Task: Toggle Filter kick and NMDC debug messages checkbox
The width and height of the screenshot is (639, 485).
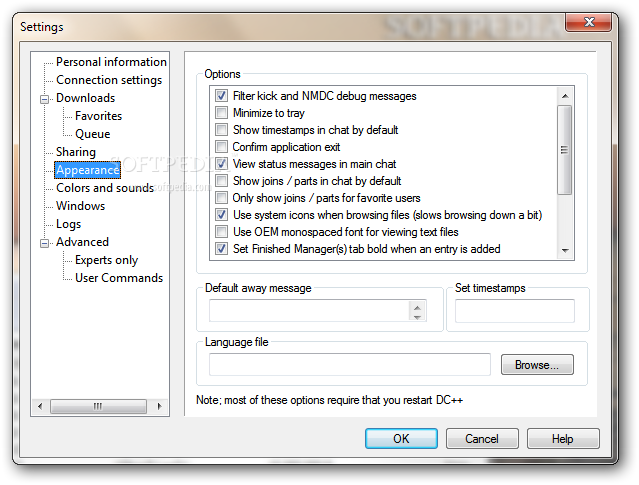Action: point(221,96)
